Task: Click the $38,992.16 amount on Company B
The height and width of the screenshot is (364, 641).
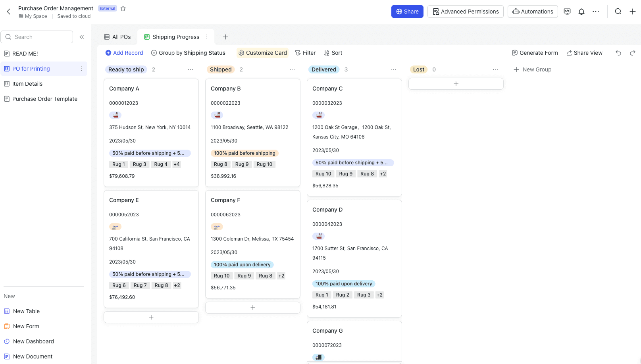Action: click(x=223, y=176)
